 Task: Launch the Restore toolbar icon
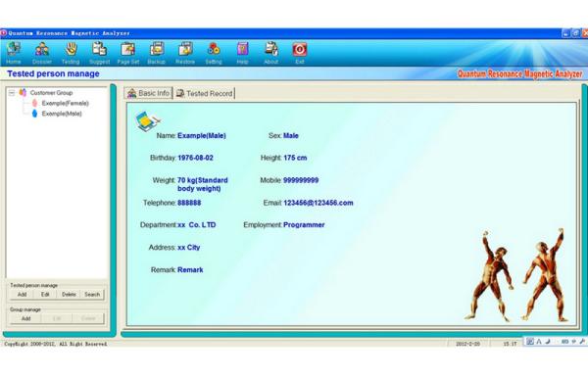(185, 50)
